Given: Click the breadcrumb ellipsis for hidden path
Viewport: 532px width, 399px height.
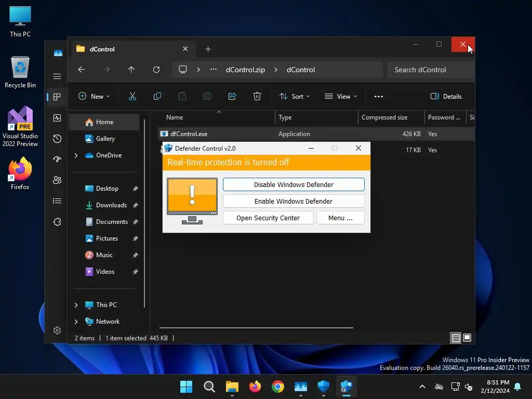Looking at the screenshot, I should [x=214, y=70].
